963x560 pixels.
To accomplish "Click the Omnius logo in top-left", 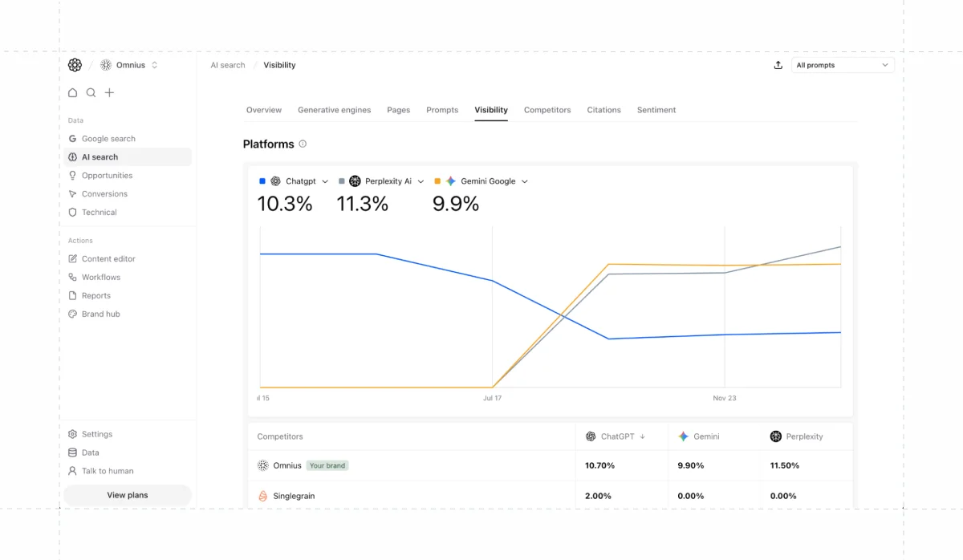I will pos(75,65).
